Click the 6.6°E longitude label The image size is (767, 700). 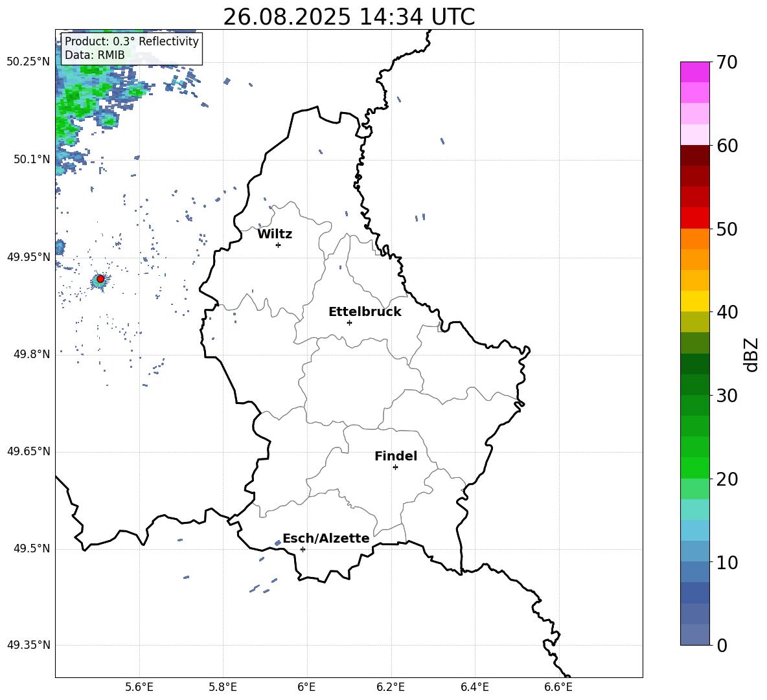point(558,687)
